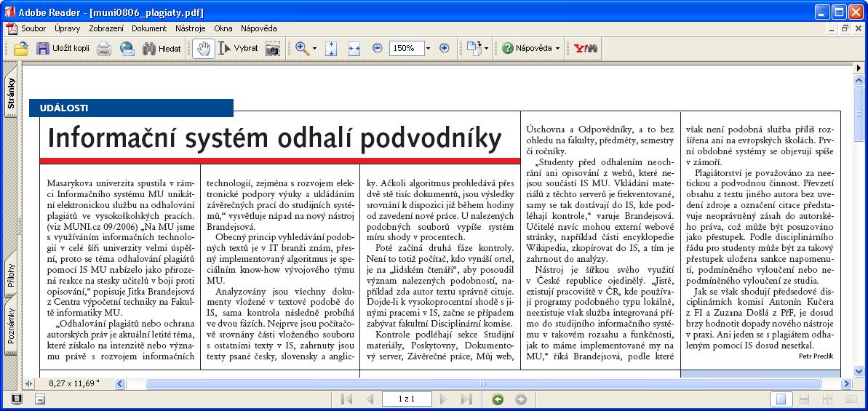
Task: Select Continuous Facing layout icon
Action: pos(827,399)
